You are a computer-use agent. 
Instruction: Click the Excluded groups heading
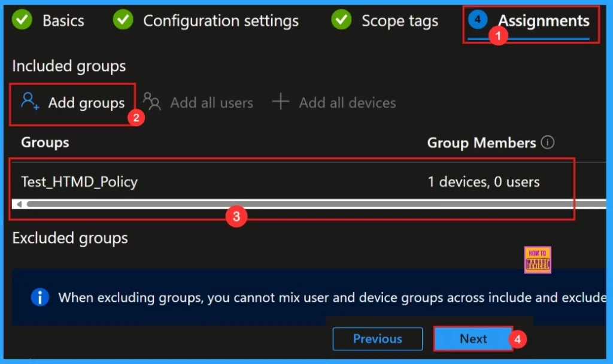click(x=70, y=238)
